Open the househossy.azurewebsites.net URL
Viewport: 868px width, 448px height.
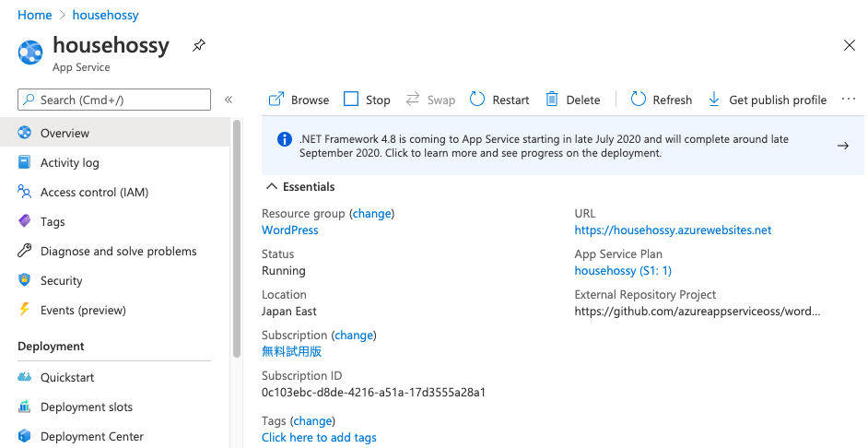coord(673,230)
